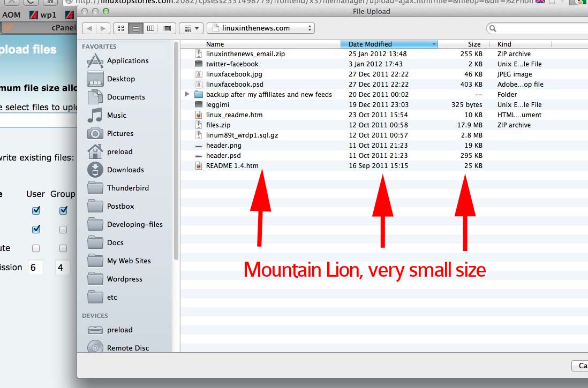Viewport: 588px width, 388px height.
Task: Open Developing-files folder in sidebar
Action: pyautogui.click(x=125, y=224)
